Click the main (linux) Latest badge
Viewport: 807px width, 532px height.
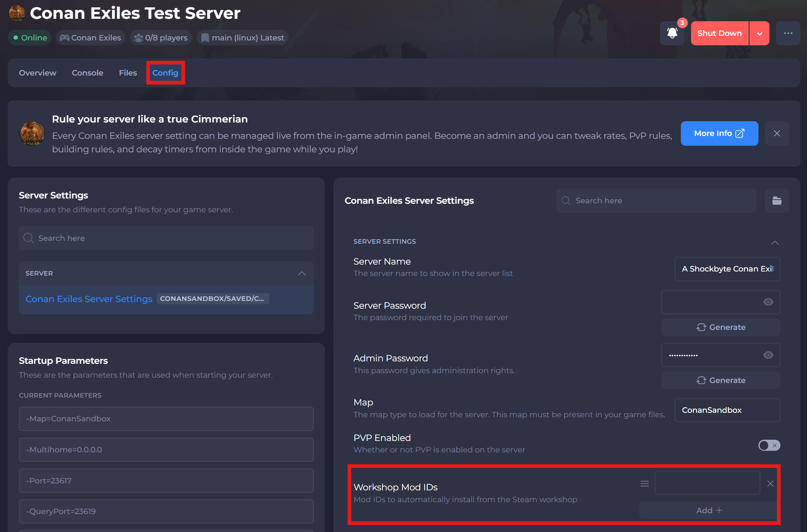click(x=242, y=38)
